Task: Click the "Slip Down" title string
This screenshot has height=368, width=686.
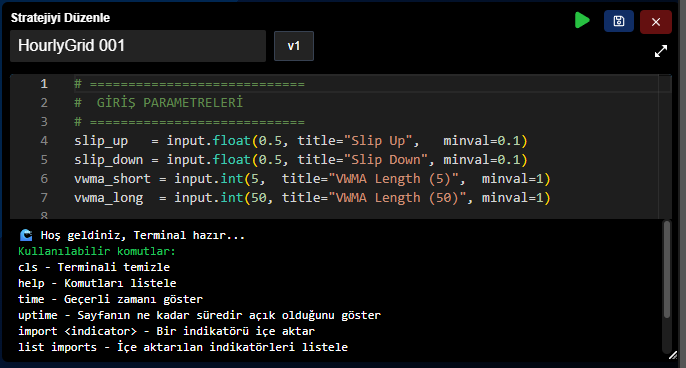Action: (386, 160)
